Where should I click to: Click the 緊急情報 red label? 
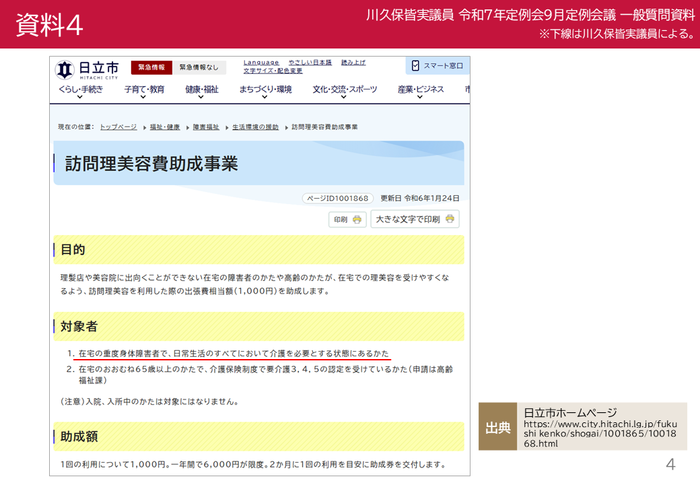(x=151, y=67)
